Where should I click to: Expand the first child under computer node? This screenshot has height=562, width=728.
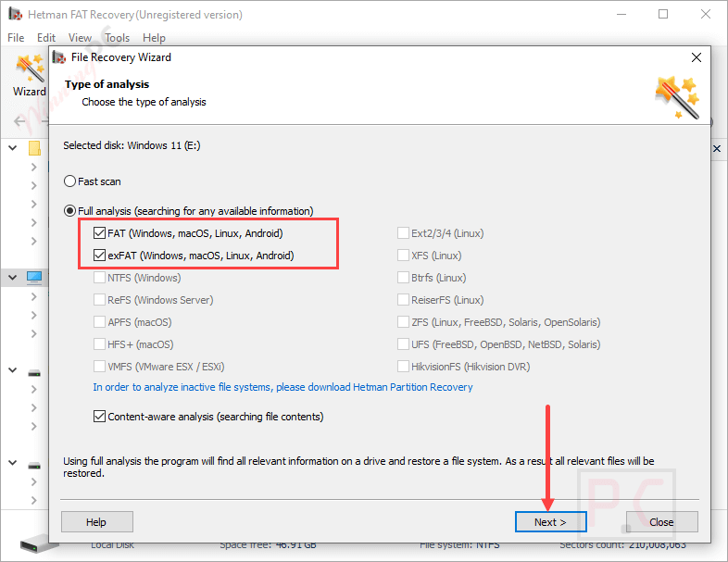coord(33,296)
